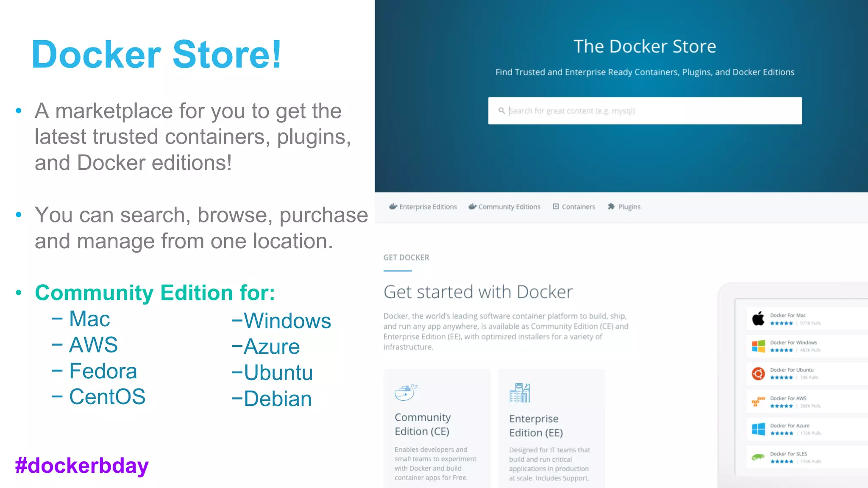Screen dimensions: 868x488
Task: Open Docker For Windows listing
Action: (x=807, y=346)
